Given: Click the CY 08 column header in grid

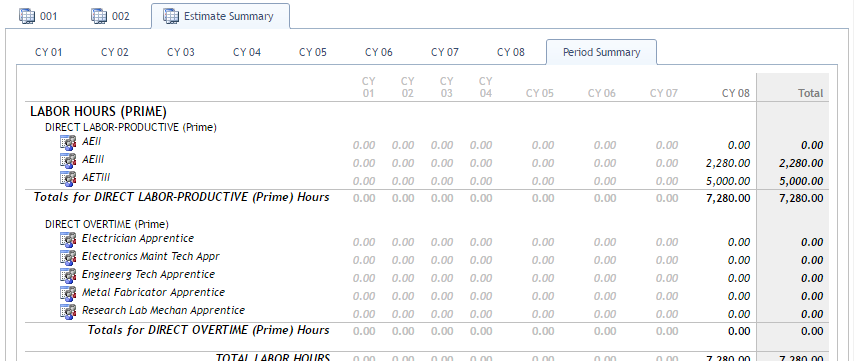Looking at the screenshot, I should click(736, 93).
